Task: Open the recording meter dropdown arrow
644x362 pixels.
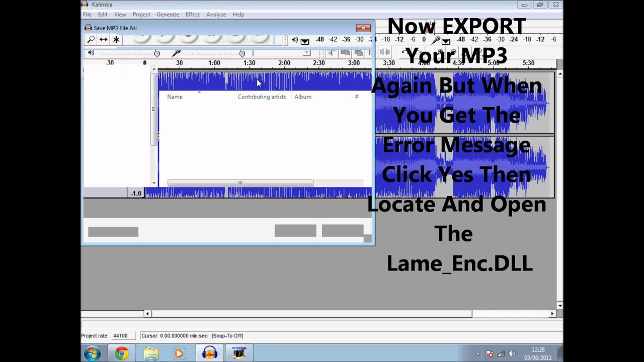Action: coord(446,41)
